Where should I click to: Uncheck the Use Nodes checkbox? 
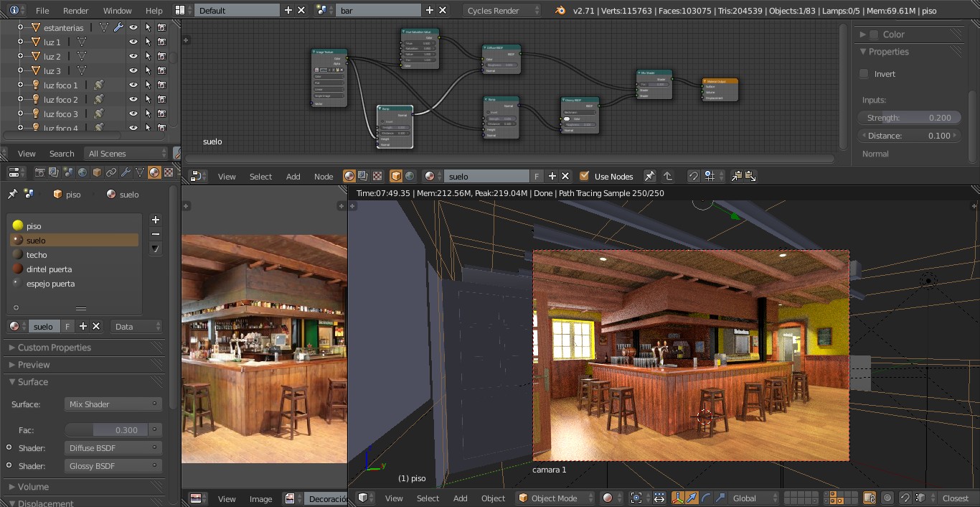[584, 176]
